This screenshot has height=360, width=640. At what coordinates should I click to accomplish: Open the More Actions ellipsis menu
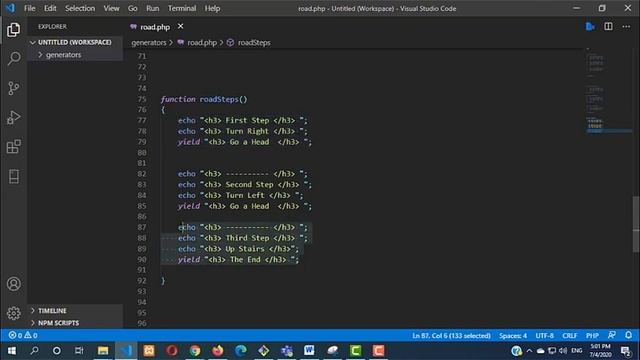(x=626, y=27)
